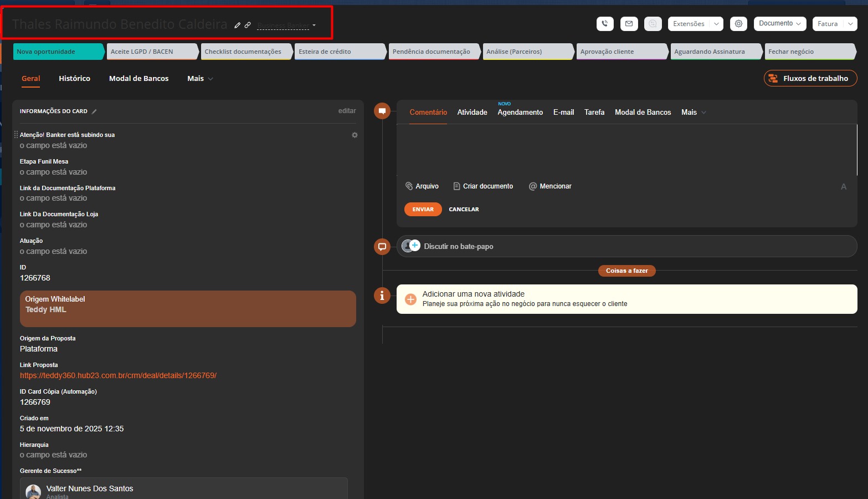Open the Fatura dropdown arrow
This screenshot has height=499, width=868.
[850, 24]
